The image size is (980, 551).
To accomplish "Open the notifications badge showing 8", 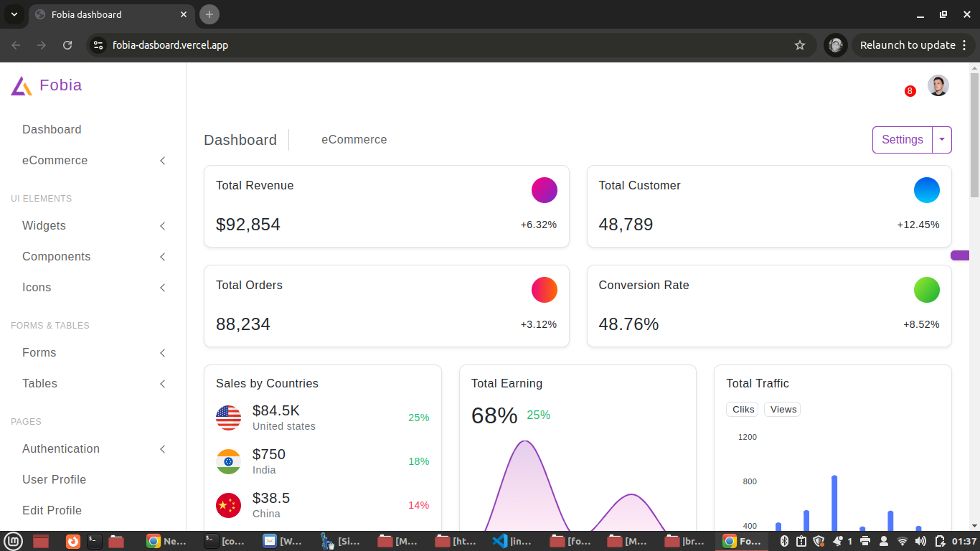I will click(910, 91).
